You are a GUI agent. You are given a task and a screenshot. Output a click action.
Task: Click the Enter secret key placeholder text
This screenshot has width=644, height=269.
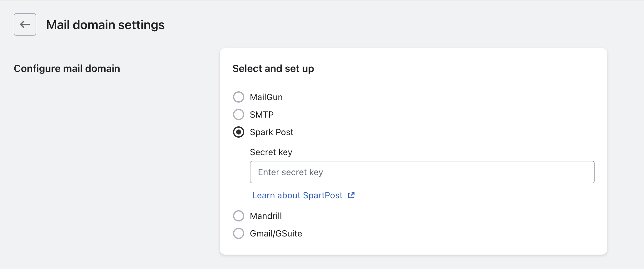290,172
